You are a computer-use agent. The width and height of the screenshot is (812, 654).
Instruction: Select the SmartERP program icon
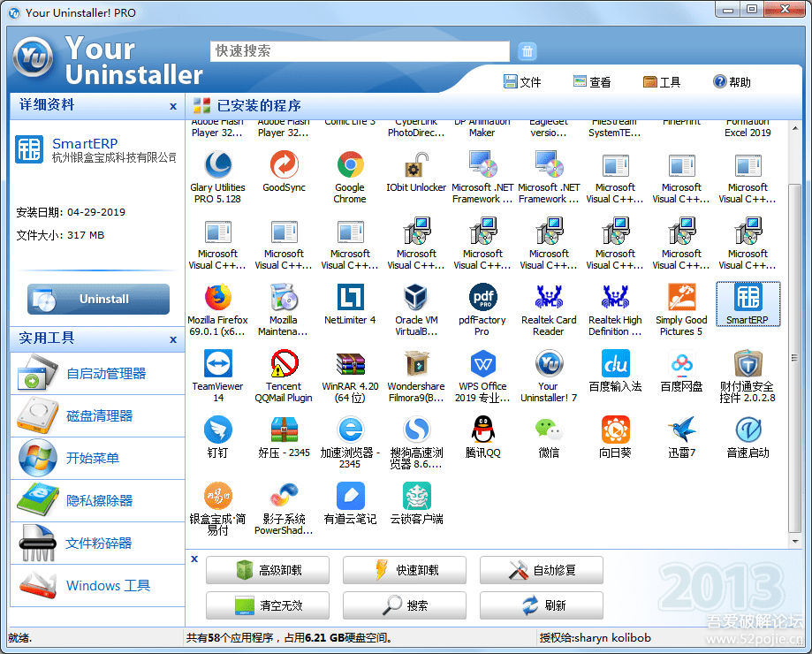pos(747,297)
